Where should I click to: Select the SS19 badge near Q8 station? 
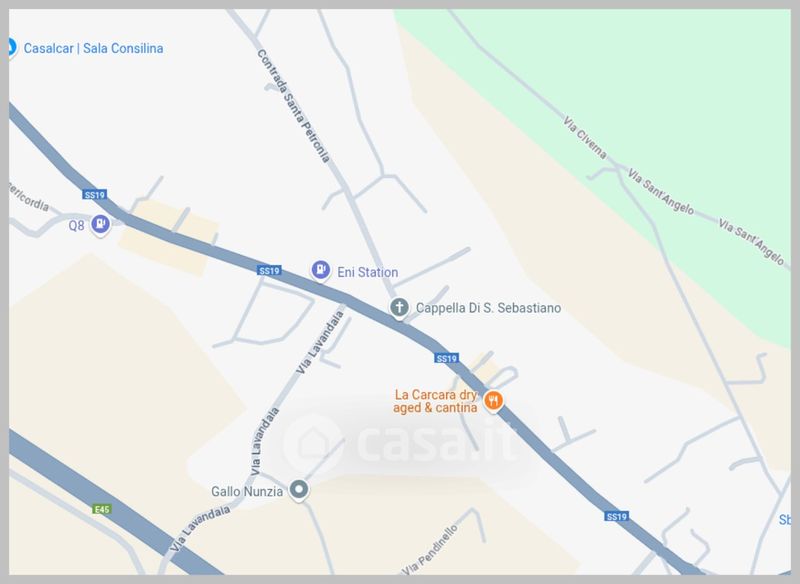[x=94, y=194]
